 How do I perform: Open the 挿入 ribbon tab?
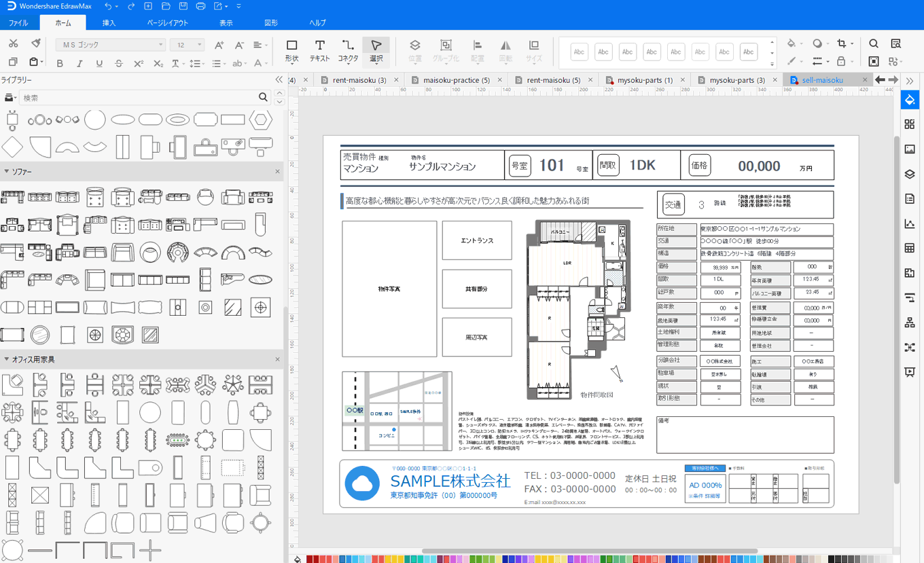(x=109, y=23)
